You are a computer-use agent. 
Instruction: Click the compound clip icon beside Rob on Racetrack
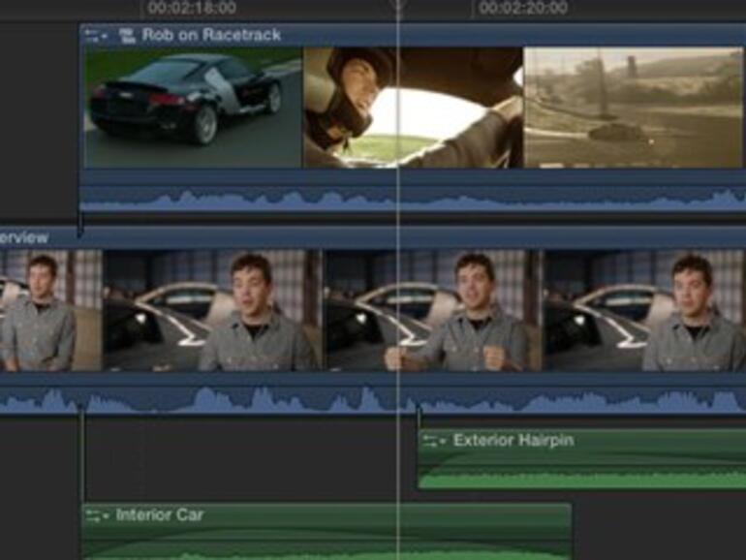(126, 36)
